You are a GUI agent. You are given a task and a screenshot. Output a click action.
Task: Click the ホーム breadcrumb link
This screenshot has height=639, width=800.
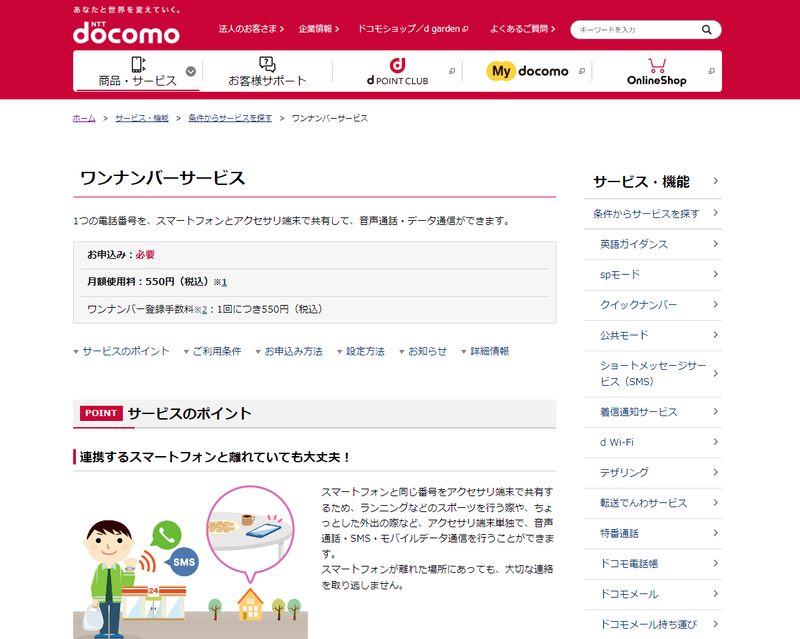tap(84, 118)
